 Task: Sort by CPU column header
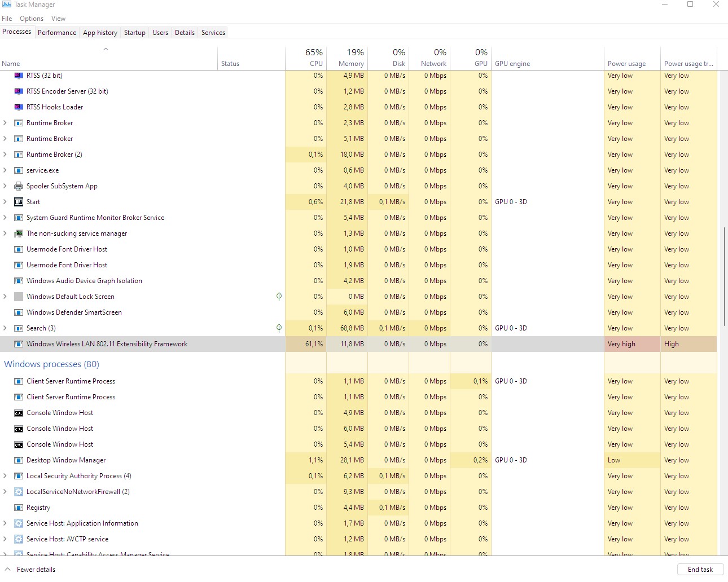306,58
